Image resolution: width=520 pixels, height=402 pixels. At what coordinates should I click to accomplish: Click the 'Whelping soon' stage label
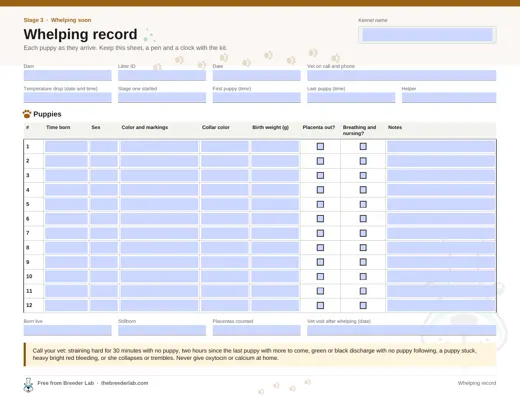tap(71, 20)
